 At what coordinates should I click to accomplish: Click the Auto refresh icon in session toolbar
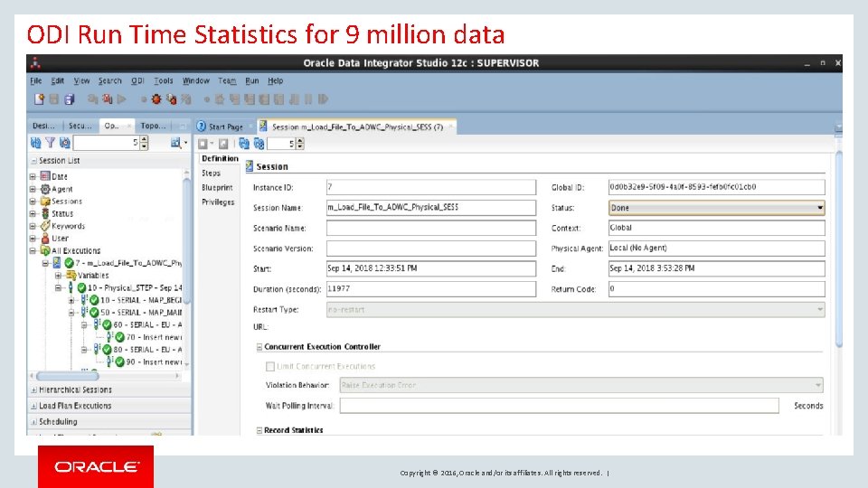[259, 144]
